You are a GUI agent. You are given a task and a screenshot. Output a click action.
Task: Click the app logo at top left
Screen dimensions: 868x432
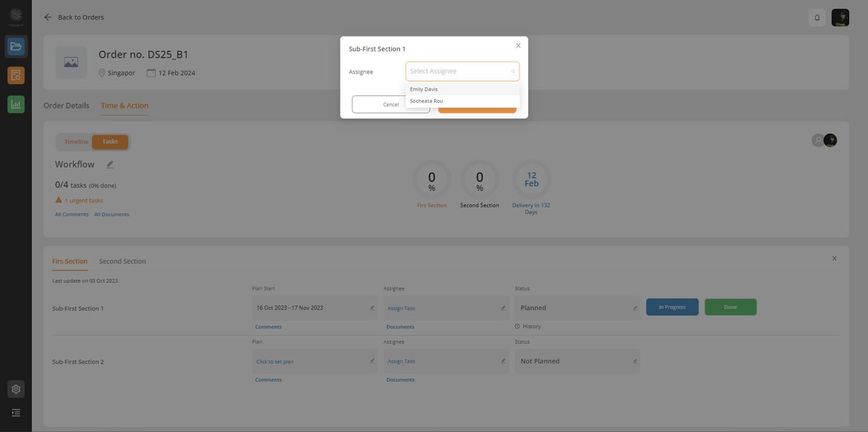(x=16, y=16)
